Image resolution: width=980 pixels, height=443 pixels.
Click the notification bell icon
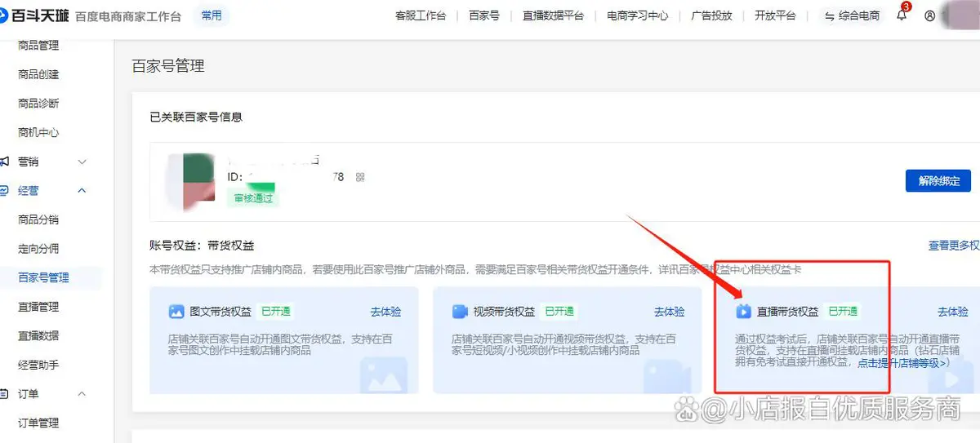click(x=902, y=16)
